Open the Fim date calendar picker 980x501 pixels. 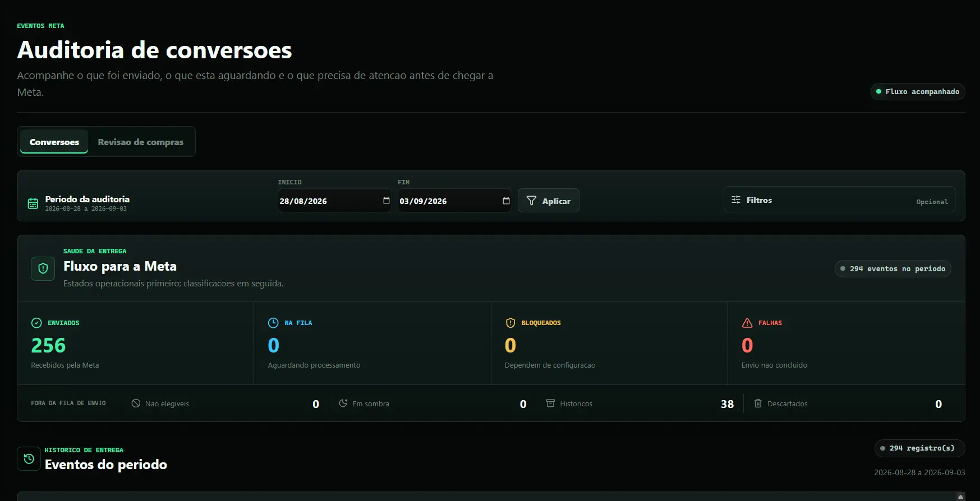click(506, 201)
